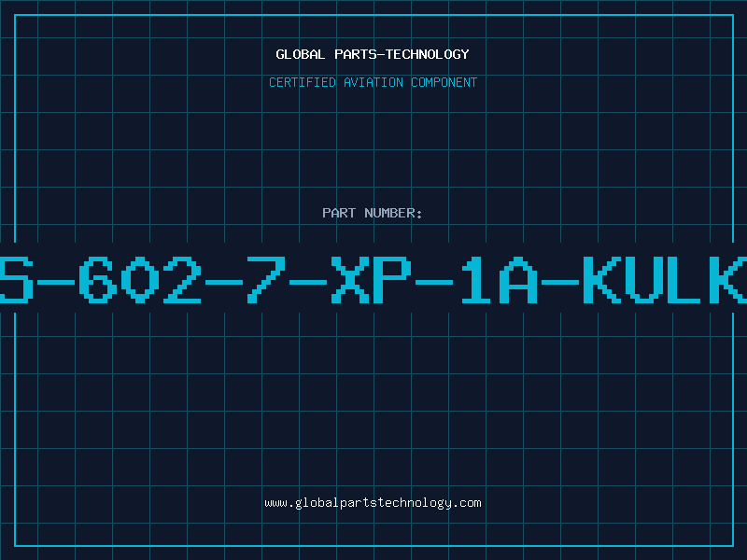747x560 pixels.
Task: Select 'CERTIFIED AVIATION COMPONENT' subtitle text
Action: [x=373, y=82]
